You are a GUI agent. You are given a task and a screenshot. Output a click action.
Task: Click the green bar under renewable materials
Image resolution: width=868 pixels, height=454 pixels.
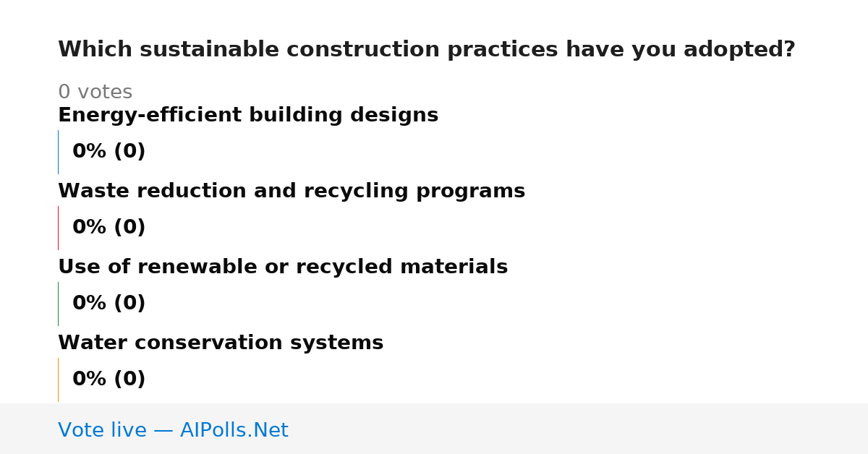58,304
